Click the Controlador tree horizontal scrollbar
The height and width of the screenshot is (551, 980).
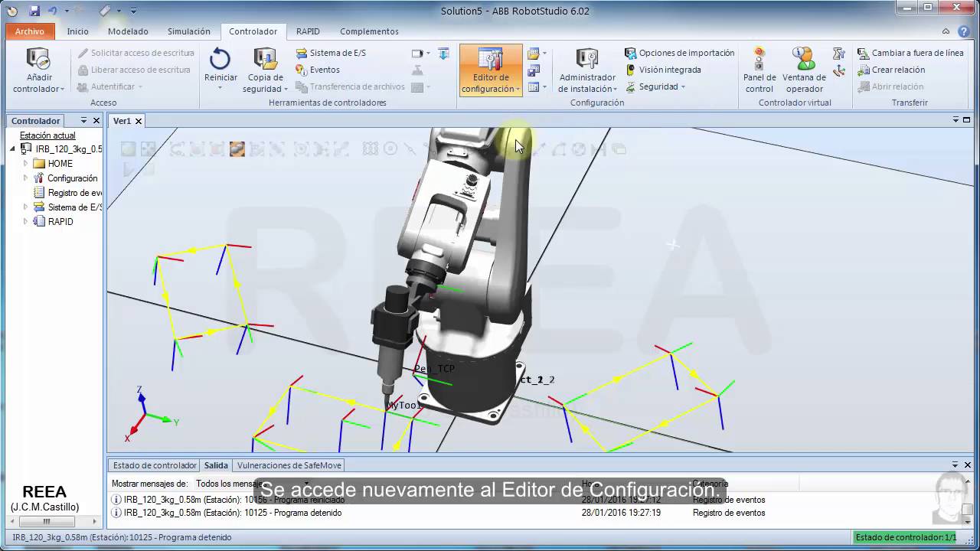[x=47, y=522]
